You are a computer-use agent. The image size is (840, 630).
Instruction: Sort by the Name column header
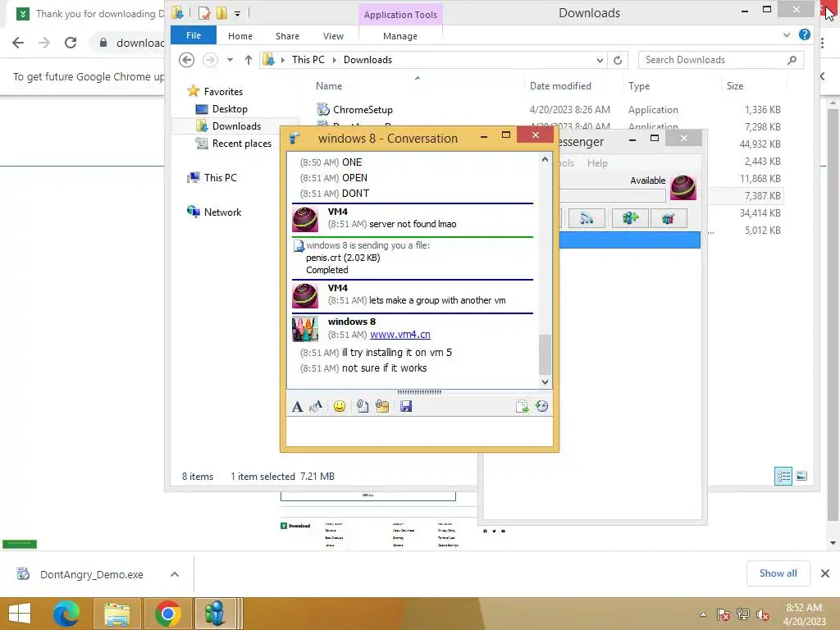click(329, 85)
